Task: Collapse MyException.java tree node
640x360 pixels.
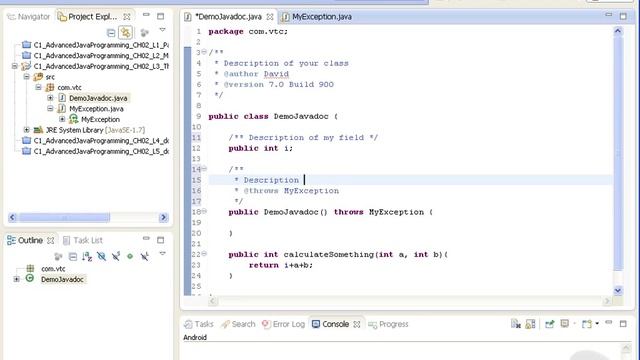Action: click(x=50, y=109)
